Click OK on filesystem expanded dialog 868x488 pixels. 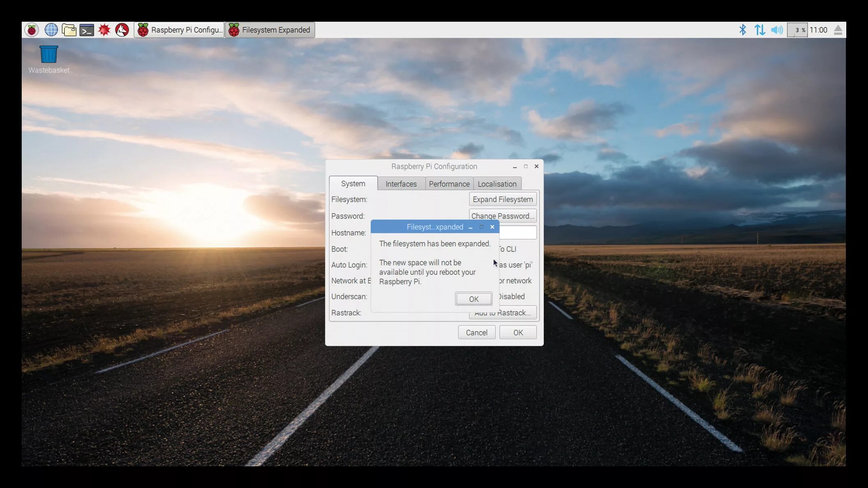(473, 299)
